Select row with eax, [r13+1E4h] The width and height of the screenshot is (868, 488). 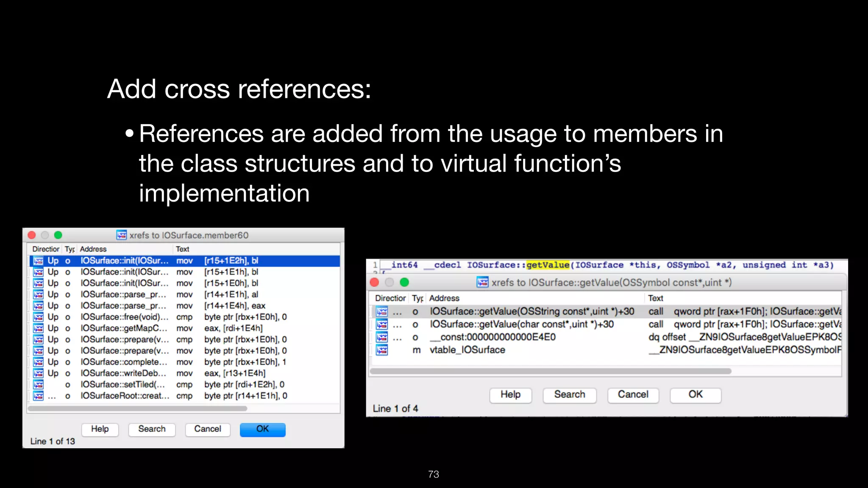click(184, 373)
